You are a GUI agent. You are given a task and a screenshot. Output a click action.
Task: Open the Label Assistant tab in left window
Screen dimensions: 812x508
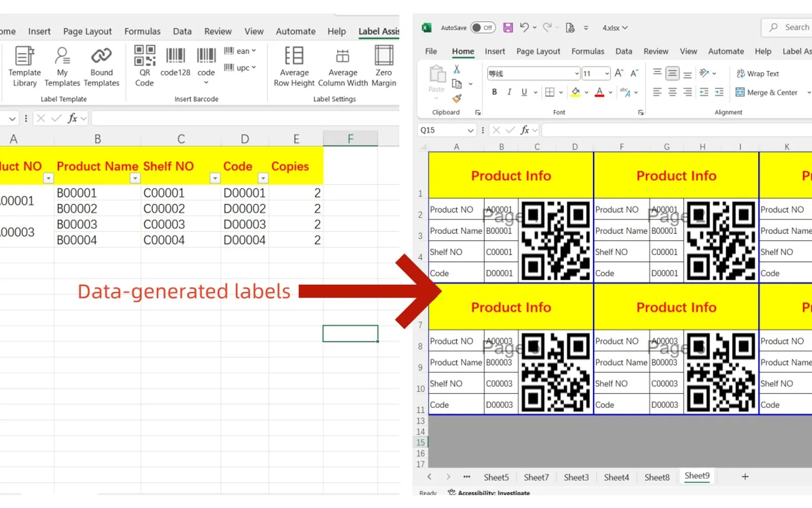(x=379, y=31)
